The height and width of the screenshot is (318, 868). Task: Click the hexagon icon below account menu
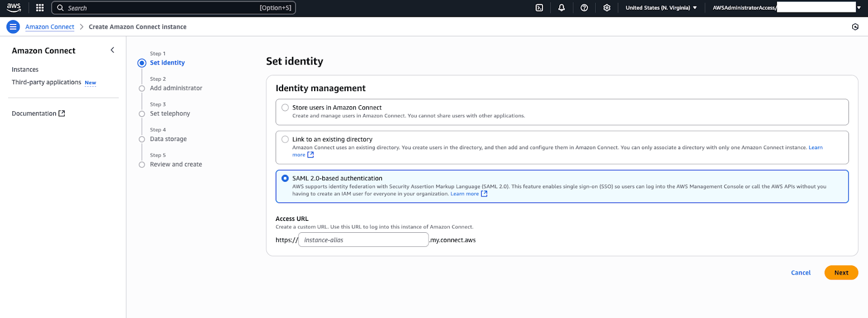(x=855, y=27)
